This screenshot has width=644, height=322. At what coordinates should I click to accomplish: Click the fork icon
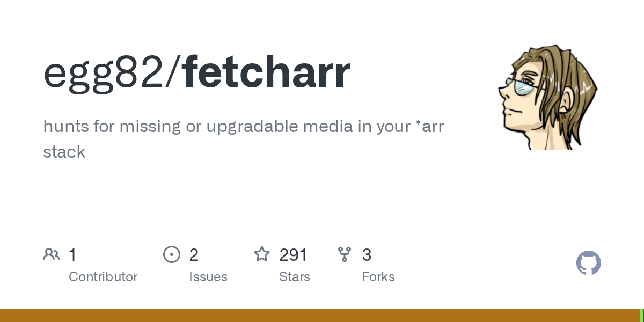click(345, 254)
